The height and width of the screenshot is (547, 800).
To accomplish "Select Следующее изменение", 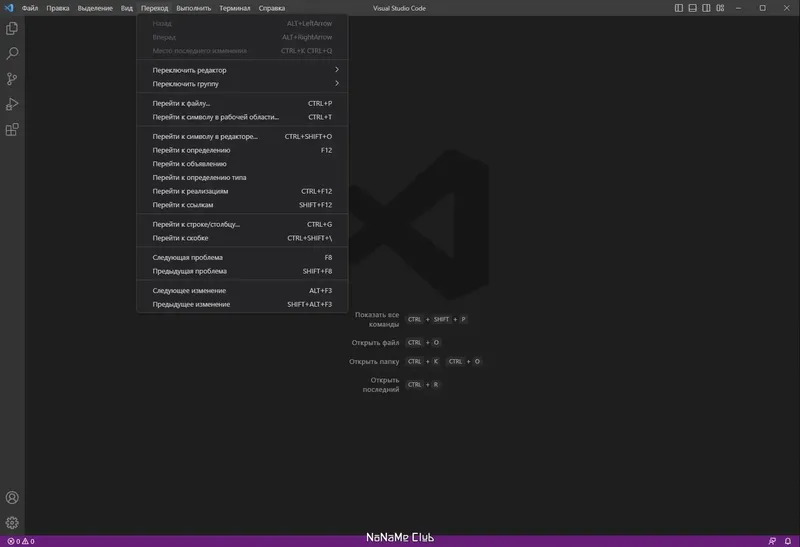I will [242, 290].
